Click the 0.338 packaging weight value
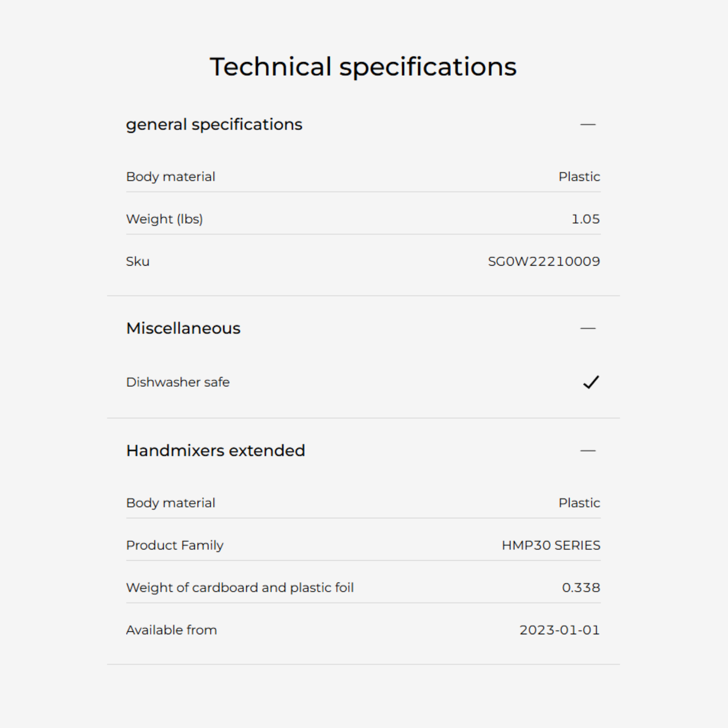 [x=581, y=588]
